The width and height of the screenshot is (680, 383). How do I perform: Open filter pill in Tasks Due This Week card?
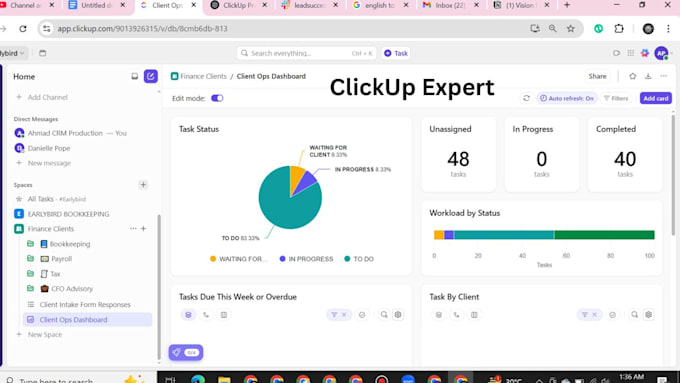(x=339, y=315)
